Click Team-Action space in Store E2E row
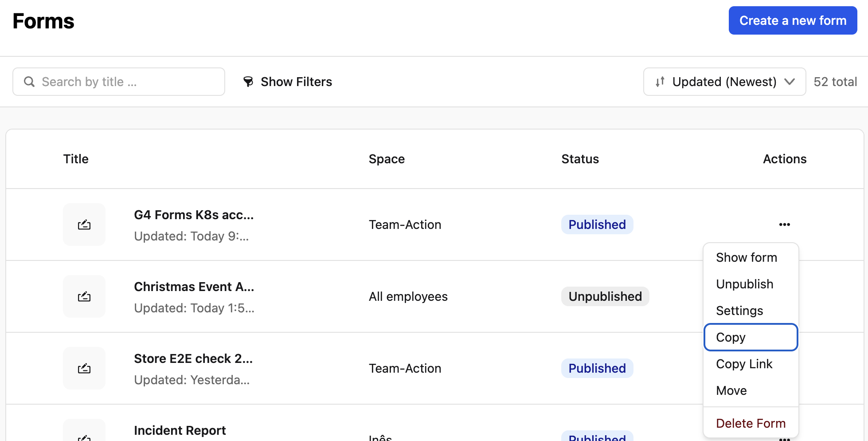Image resolution: width=868 pixels, height=441 pixels. tap(405, 368)
